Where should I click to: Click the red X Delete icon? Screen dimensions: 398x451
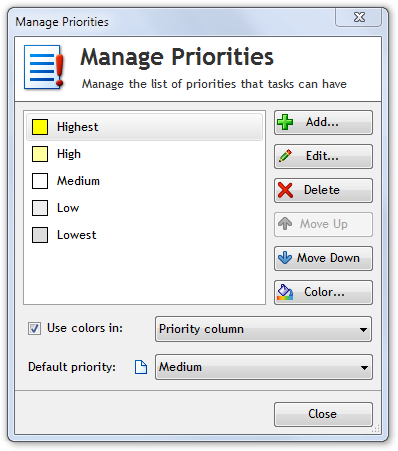(x=285, y=190)
